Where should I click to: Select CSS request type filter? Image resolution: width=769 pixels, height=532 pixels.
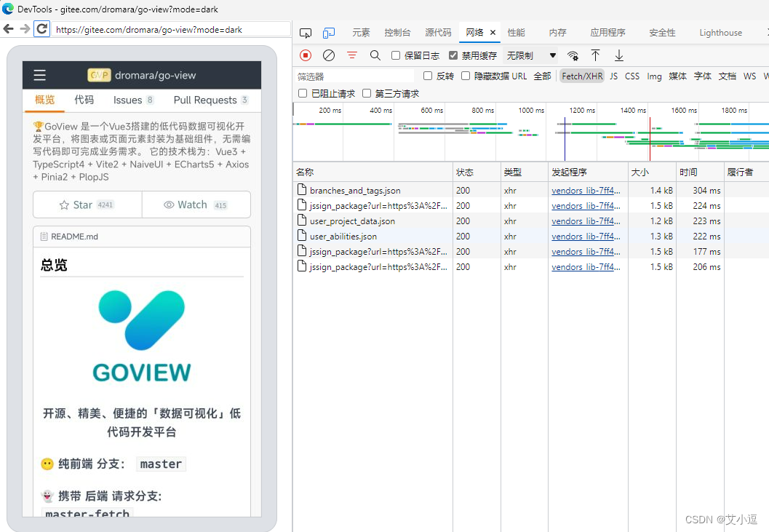click(x=632, y=76)
